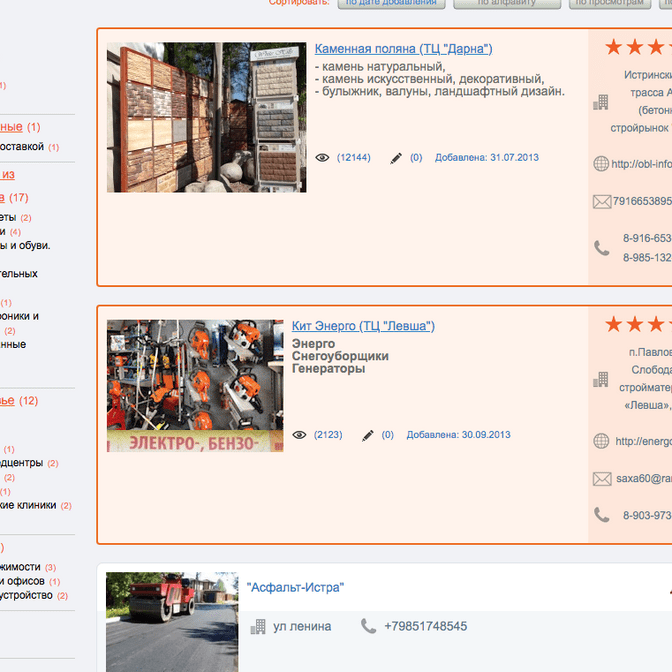Click the phone icon for Каменная поляна
The height and width of the screenshot is (672, 672).
601,248
